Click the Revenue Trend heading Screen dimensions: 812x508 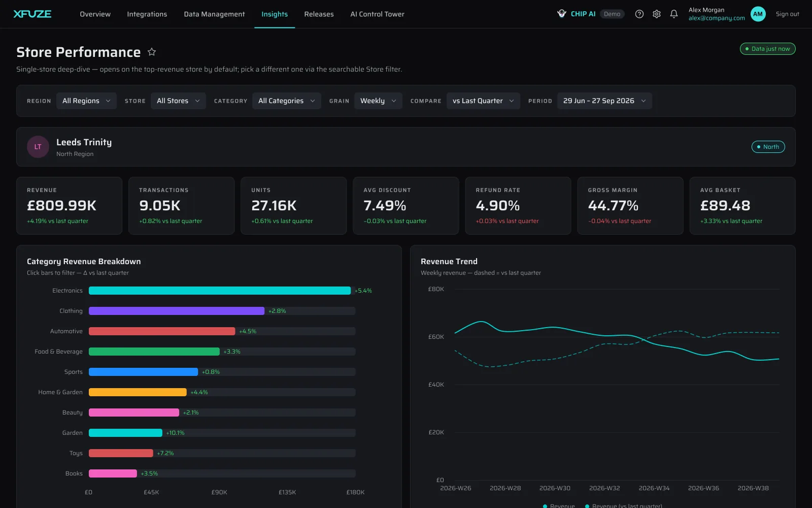pos(449,262)
